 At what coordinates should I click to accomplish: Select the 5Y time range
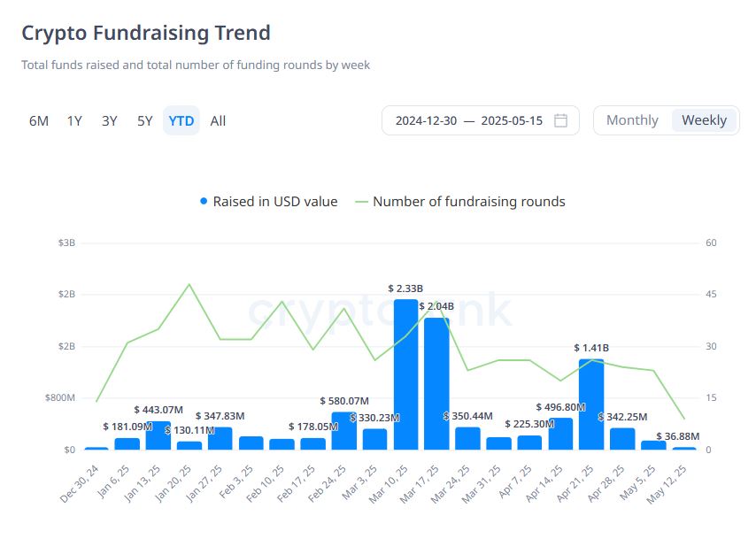pyautogui.click(x=144, y=121)
